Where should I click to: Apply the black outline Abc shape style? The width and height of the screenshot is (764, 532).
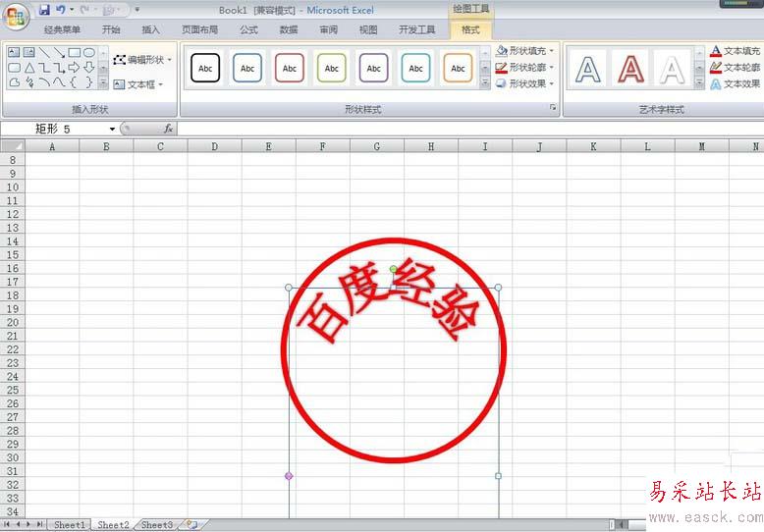[x=205, y=68]
